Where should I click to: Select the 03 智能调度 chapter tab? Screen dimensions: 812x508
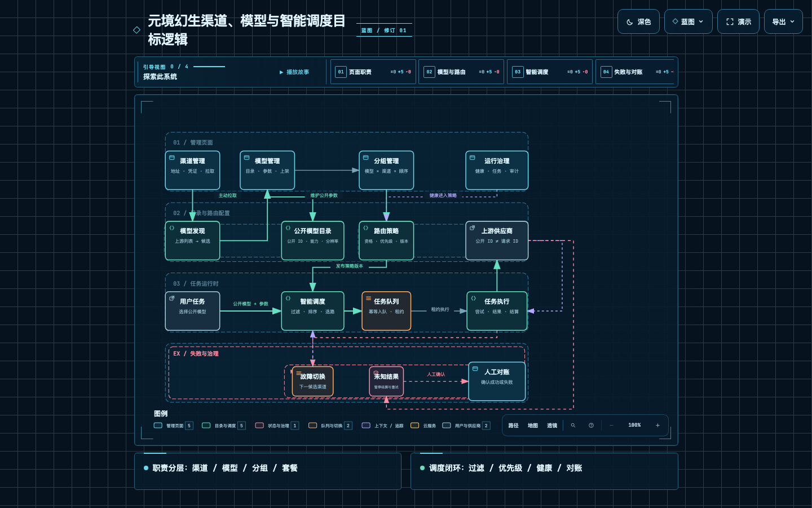[x=550, y=72]
